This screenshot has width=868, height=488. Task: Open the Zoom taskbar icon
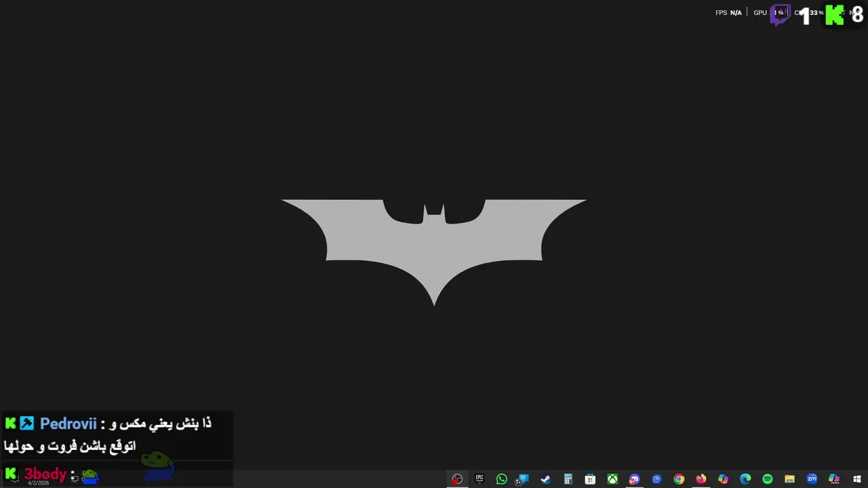[812, 479]
